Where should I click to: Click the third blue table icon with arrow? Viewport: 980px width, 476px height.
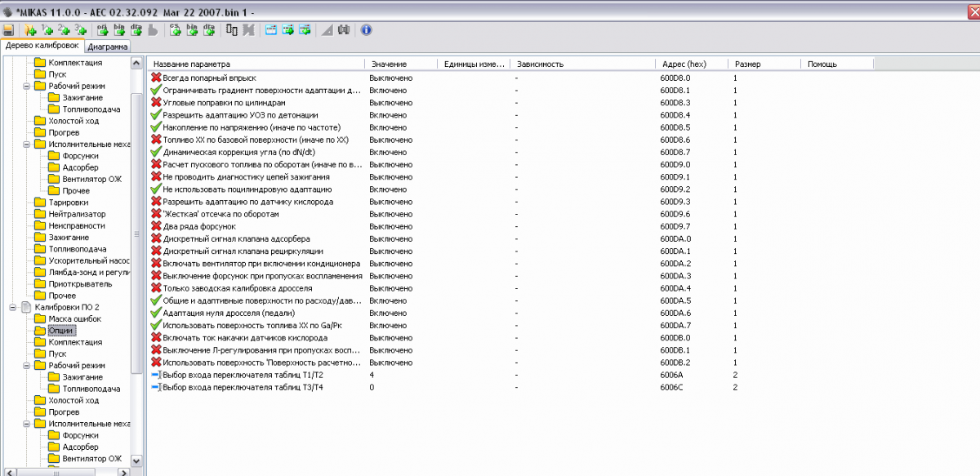coord(305,30)
